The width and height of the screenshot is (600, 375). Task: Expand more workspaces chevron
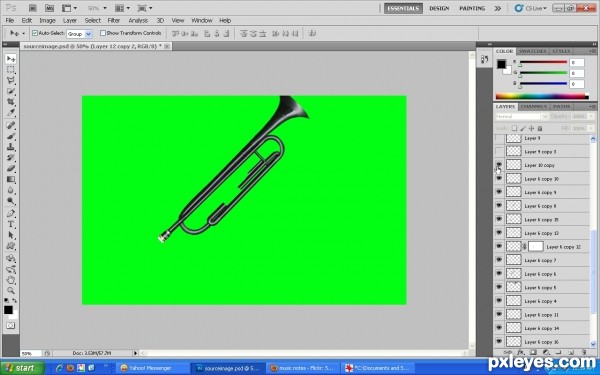[497, 8]
